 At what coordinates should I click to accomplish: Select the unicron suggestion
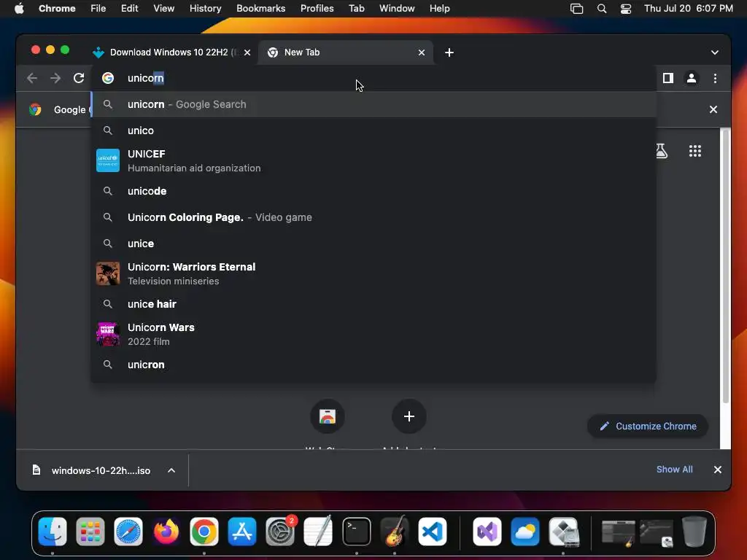374,365
